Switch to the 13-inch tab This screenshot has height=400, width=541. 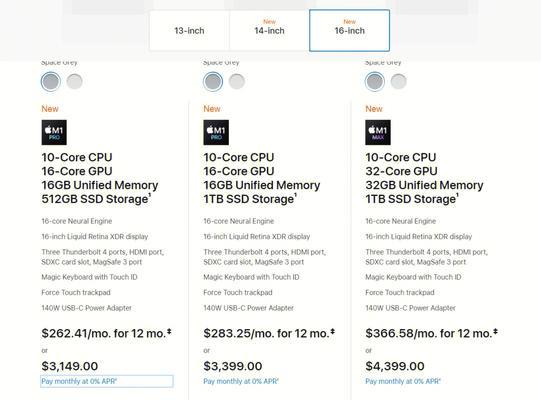point(189,31)
